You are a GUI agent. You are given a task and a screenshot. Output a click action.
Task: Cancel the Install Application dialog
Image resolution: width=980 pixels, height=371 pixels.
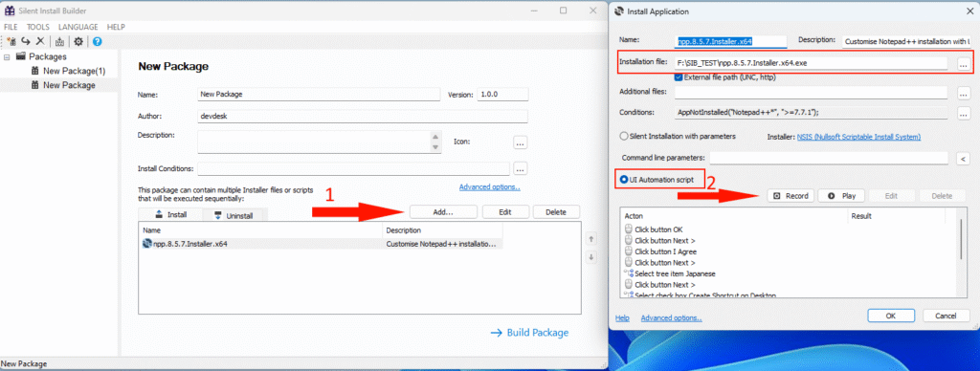[x=947, y=316]
